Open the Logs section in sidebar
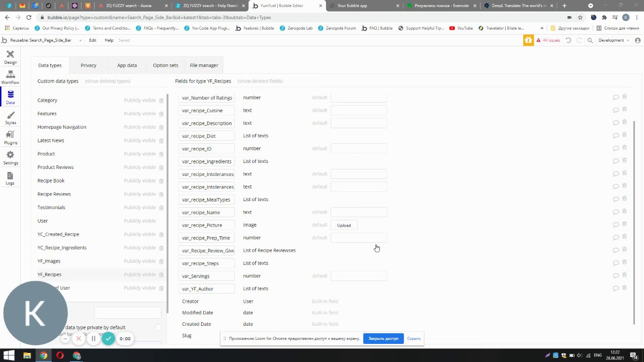 click(x=10, y=178)
